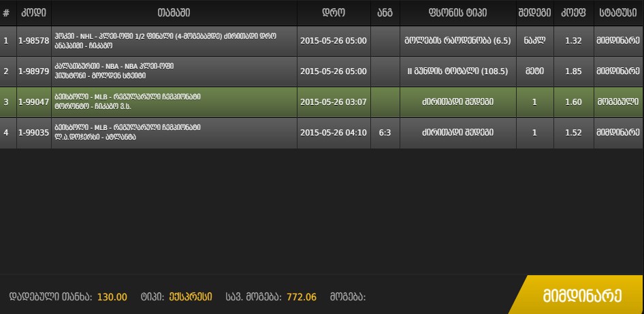Image resolution: width=644 pixels, height=314 pixels.
Task: Click the თამაში column header
Action: [174, 13]
